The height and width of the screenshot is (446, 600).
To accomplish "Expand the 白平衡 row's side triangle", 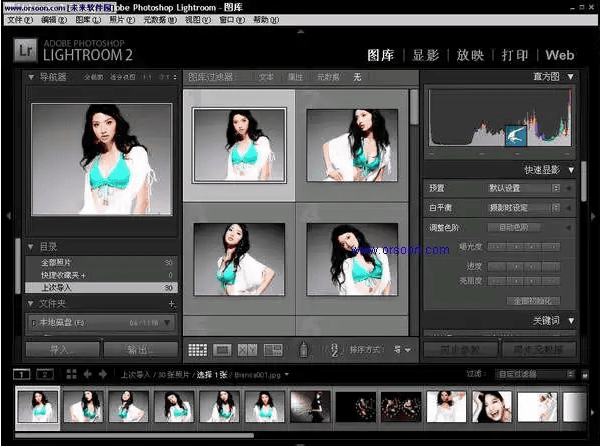I will click(x=569, y=208).
